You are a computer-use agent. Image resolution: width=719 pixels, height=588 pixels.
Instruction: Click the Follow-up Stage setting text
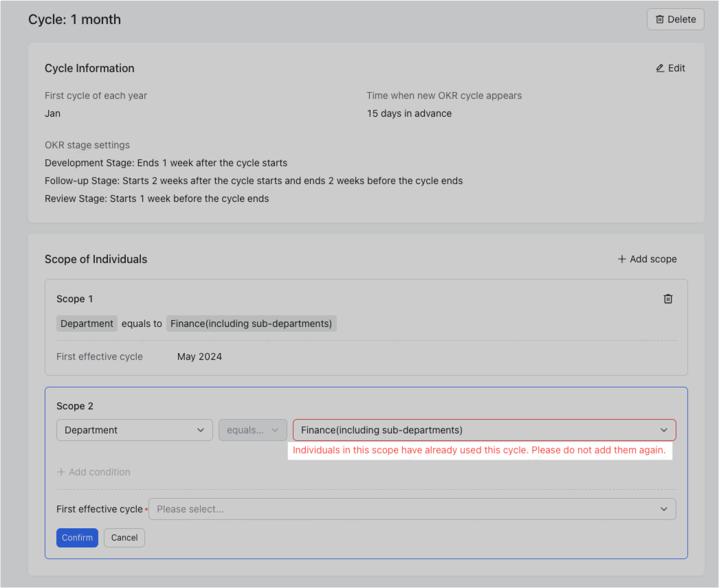coord(254,181)
